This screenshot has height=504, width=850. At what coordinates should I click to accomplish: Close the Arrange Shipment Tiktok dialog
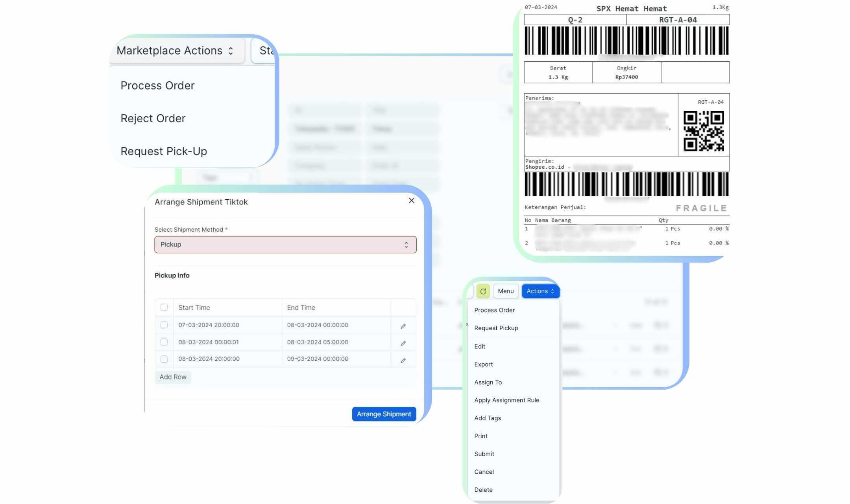pos(411,200)
